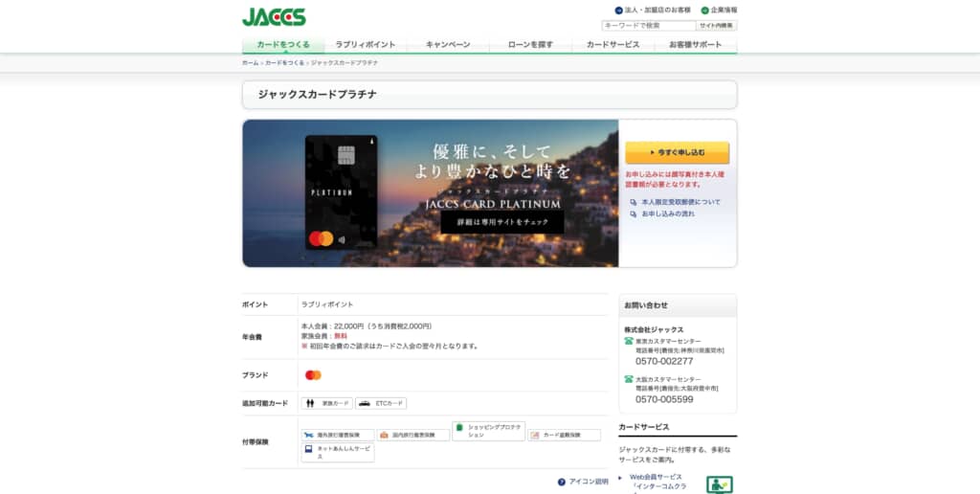Click the 詳細は専用サイトをチェック banner button
This screenshot has height=494, width=980.
click(501, 221)
